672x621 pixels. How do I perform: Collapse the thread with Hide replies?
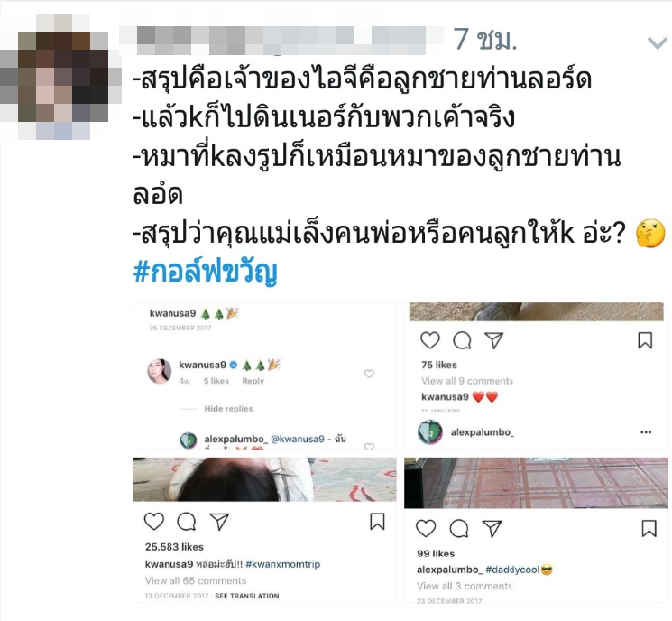[x=228, y=409]
